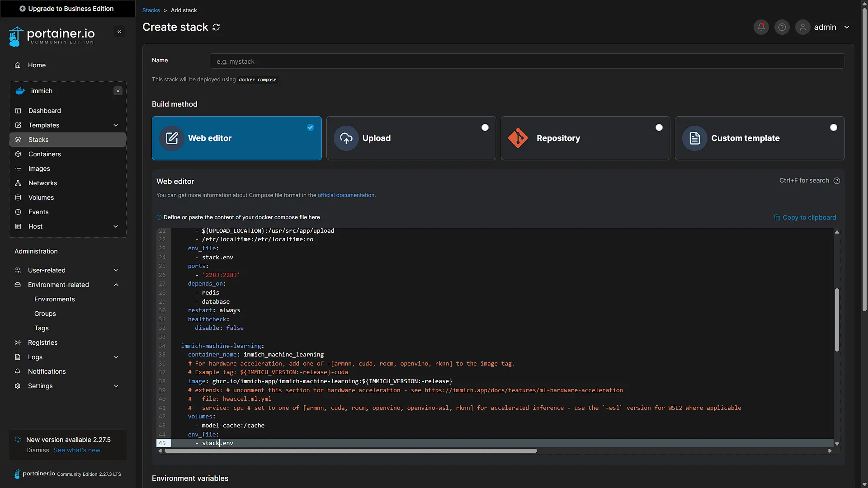Click the Networks icon in sidebar
The image size is (868, 488).
(18, 183)
